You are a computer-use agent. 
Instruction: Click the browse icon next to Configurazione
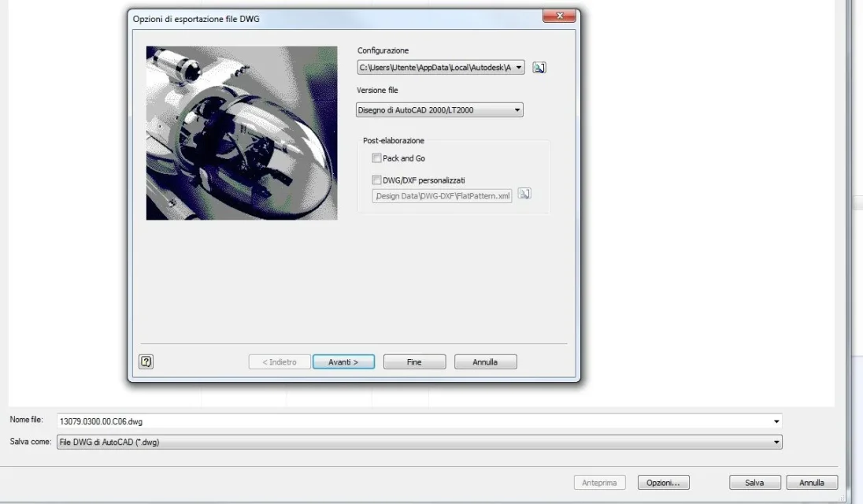539,68
